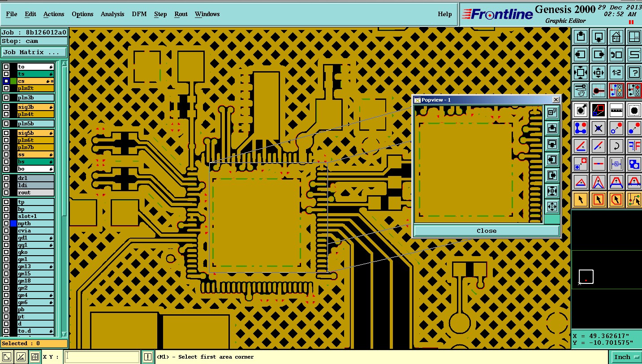Toggle display of the sig3b layer
The image size is (642, 364).
[6, 107]
